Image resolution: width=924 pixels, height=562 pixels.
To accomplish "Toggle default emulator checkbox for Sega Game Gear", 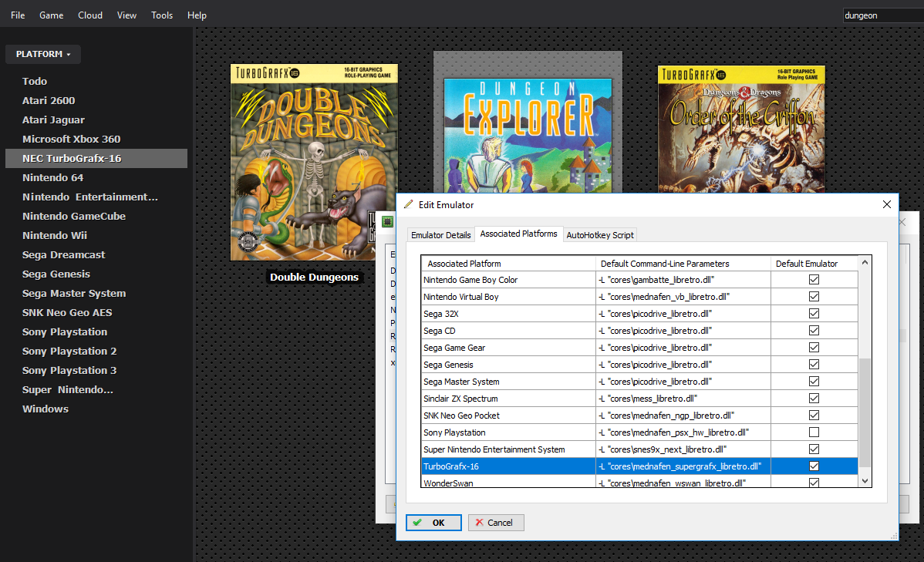I will [814, 348].
